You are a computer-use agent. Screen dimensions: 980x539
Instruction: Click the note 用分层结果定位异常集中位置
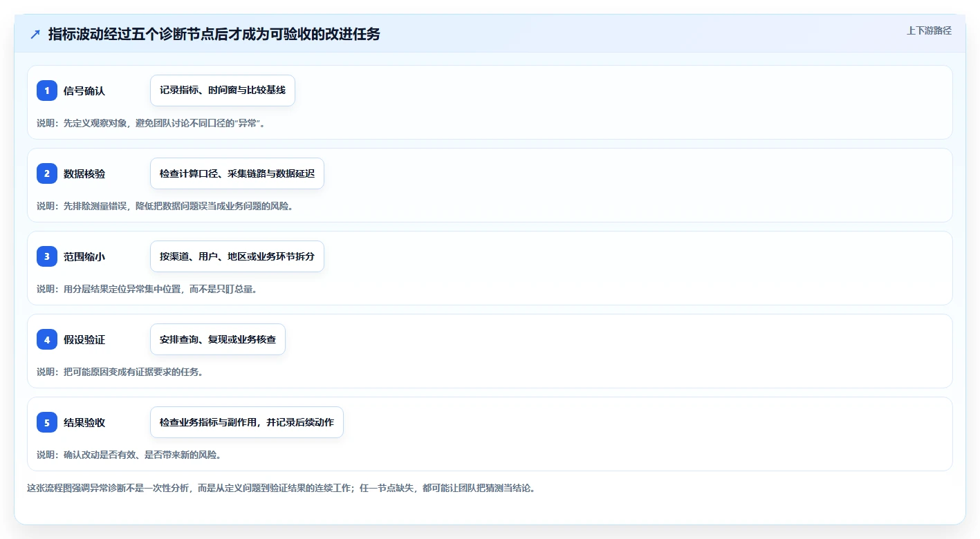coord(147,289)
